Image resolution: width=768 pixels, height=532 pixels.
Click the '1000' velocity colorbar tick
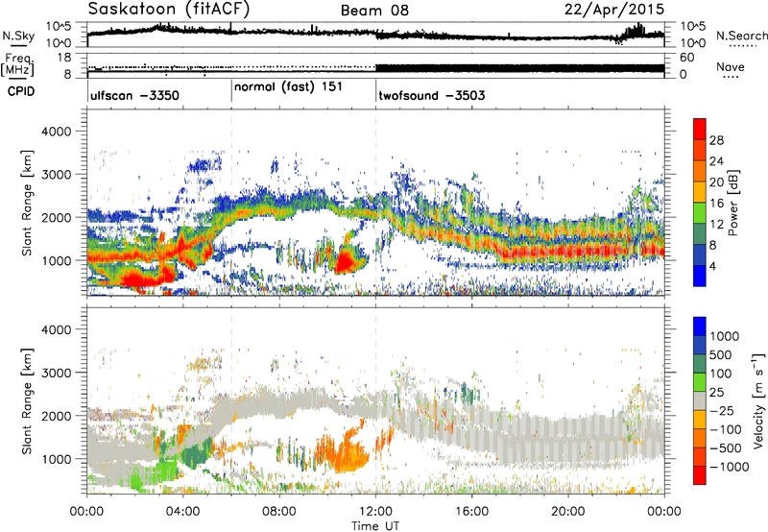(725, 336)
